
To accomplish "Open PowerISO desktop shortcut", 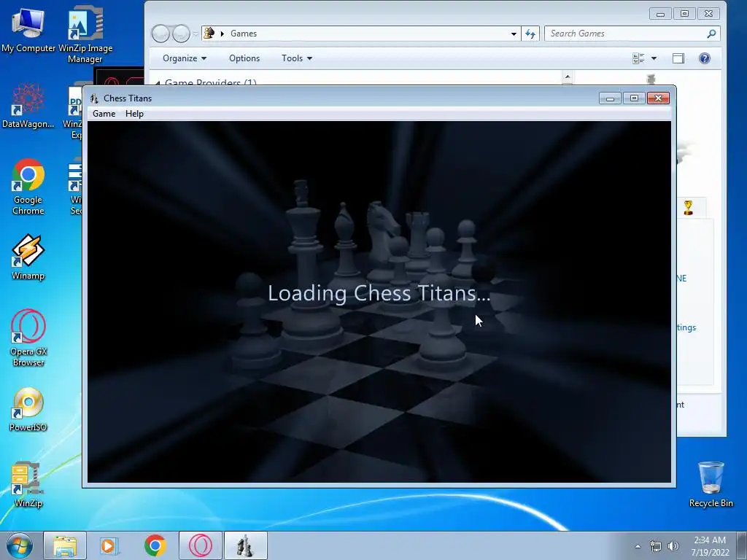I will [28, 410].
